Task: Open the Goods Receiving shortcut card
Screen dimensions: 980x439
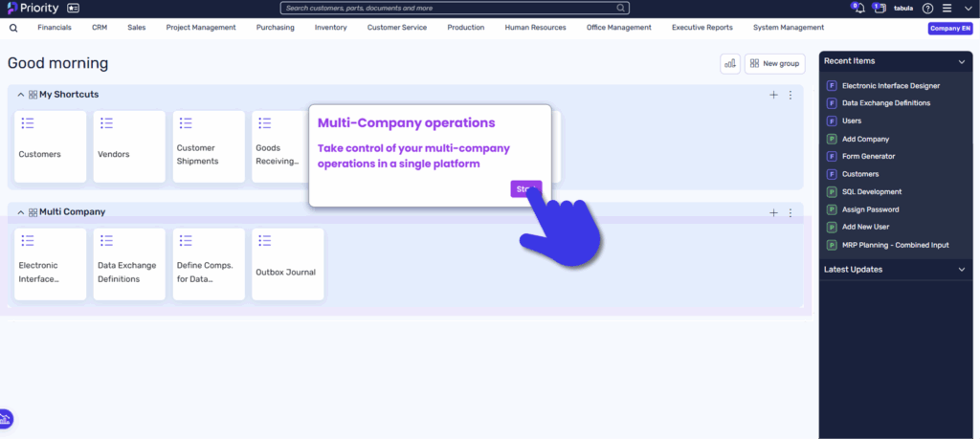Action: click(280, 146)
